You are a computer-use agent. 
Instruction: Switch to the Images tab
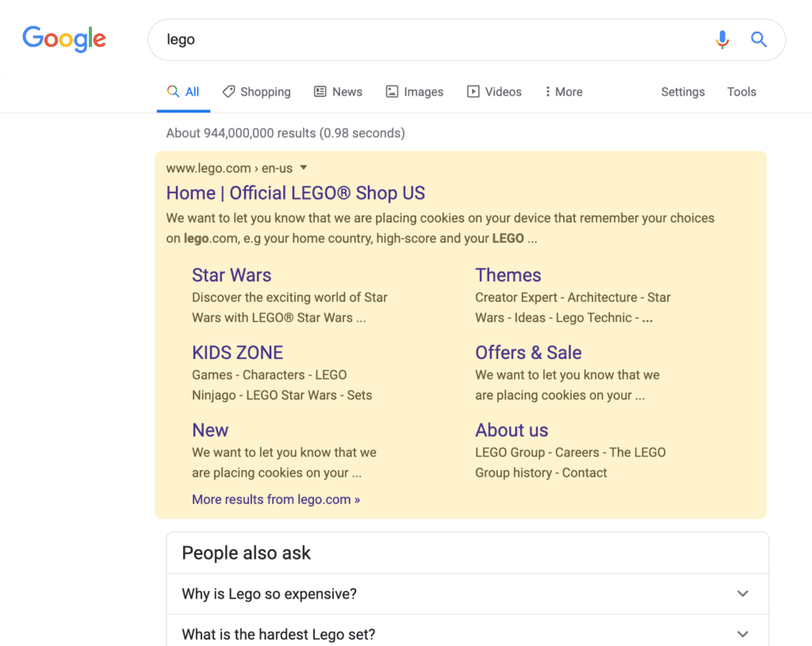(414, 92)
